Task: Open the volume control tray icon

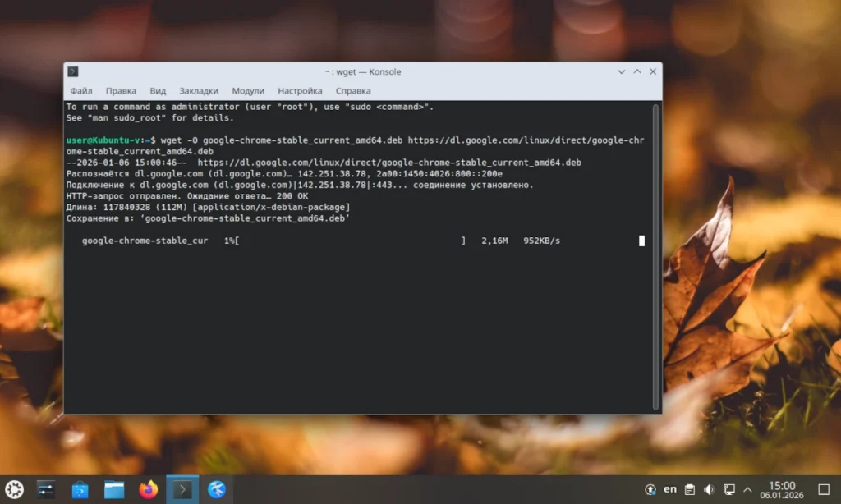Action: tap(709, 489)
